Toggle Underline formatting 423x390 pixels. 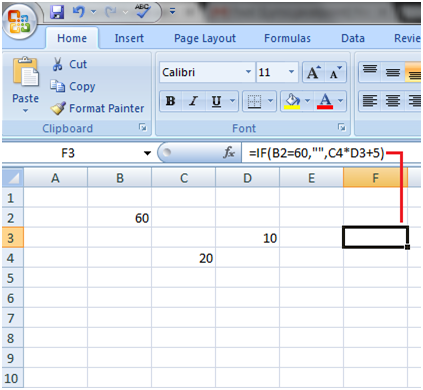tap(217, 101)
